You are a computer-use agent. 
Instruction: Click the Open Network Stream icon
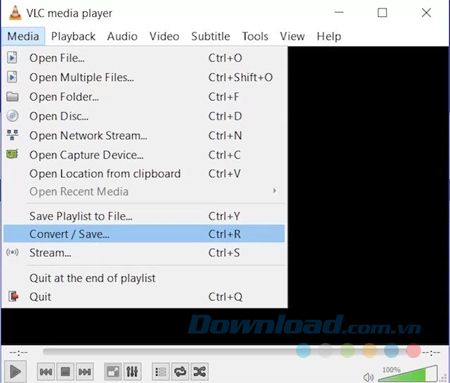tap(12, 135)
